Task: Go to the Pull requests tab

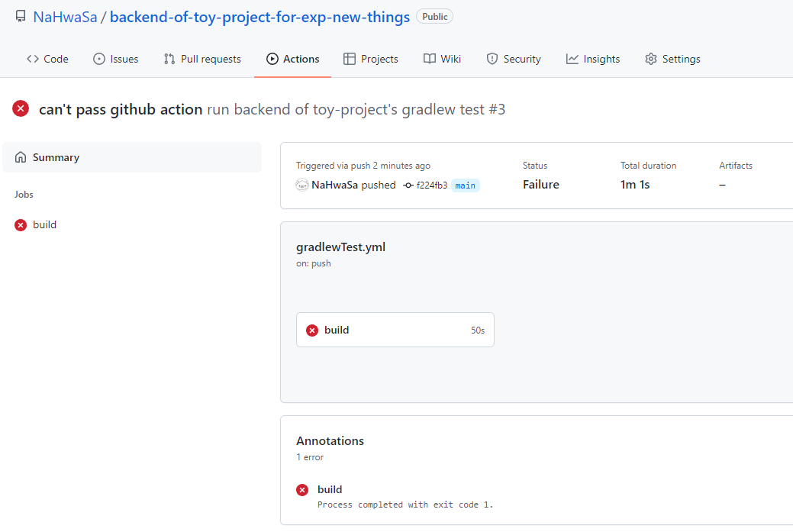Action: (x=202, y=59)
